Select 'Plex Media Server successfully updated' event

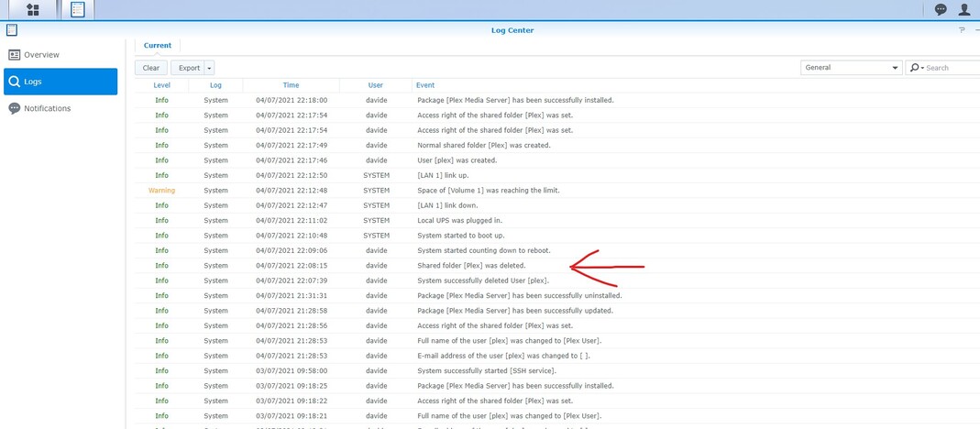(x=515, y=310)
